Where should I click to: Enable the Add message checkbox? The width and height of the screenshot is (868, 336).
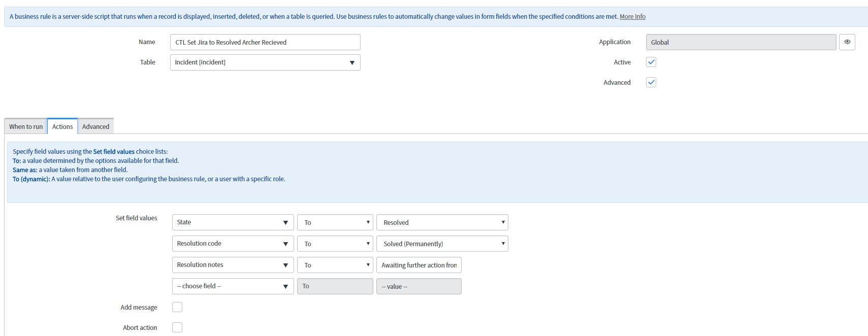click(x=177, y=307)
